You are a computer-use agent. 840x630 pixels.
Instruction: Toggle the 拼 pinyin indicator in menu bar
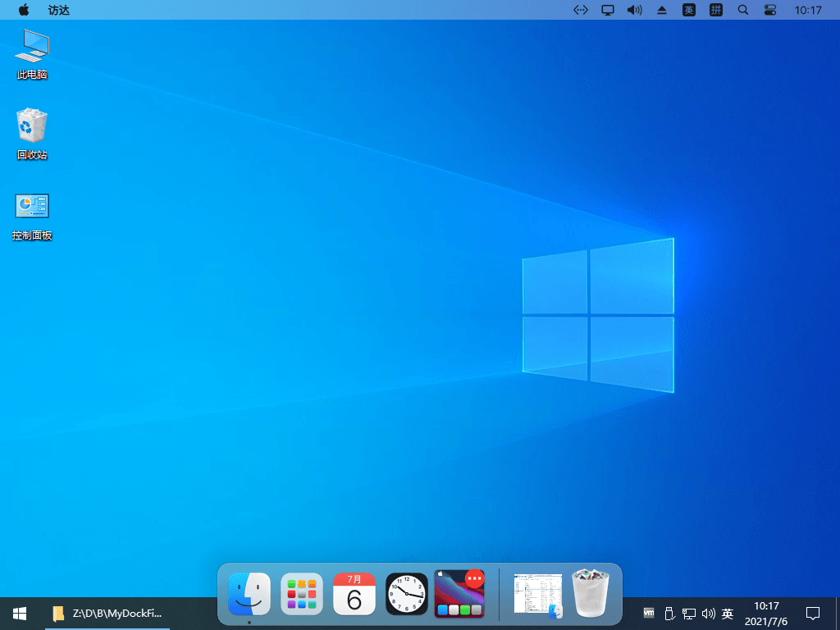tap(715, 10)
